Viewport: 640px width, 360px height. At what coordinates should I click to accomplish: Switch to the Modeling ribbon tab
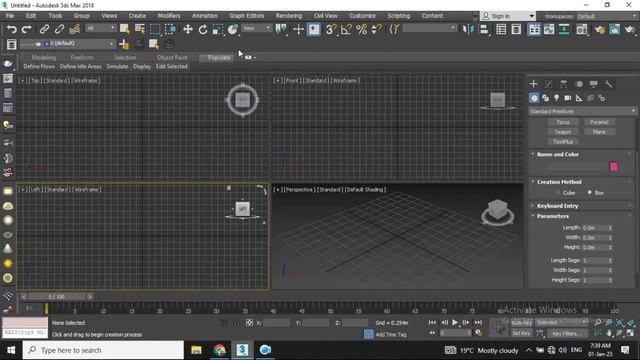44,58
